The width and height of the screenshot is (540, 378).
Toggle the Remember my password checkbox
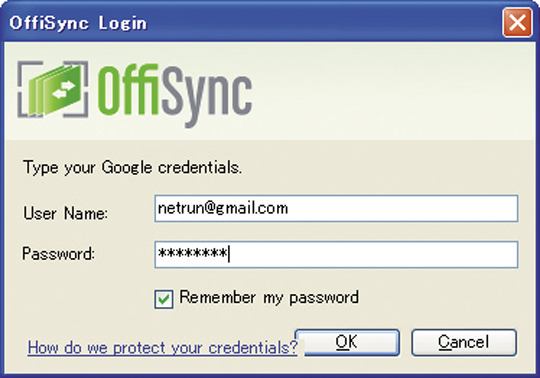tap(164, 298)
